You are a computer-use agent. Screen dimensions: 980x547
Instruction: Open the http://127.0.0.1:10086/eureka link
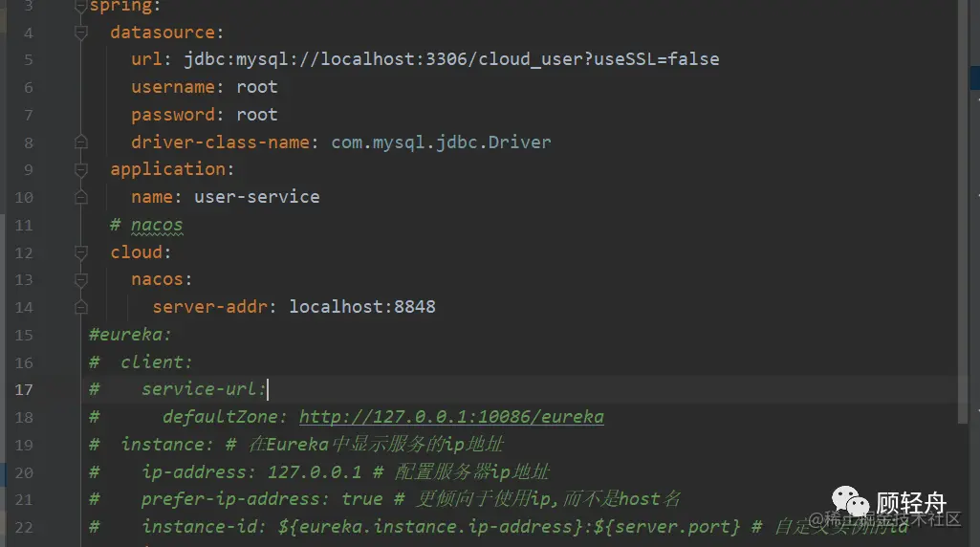(x=451, y=416)
